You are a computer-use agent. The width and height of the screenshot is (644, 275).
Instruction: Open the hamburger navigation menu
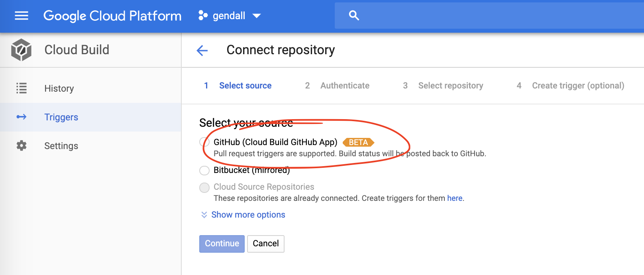pos(22,16)
